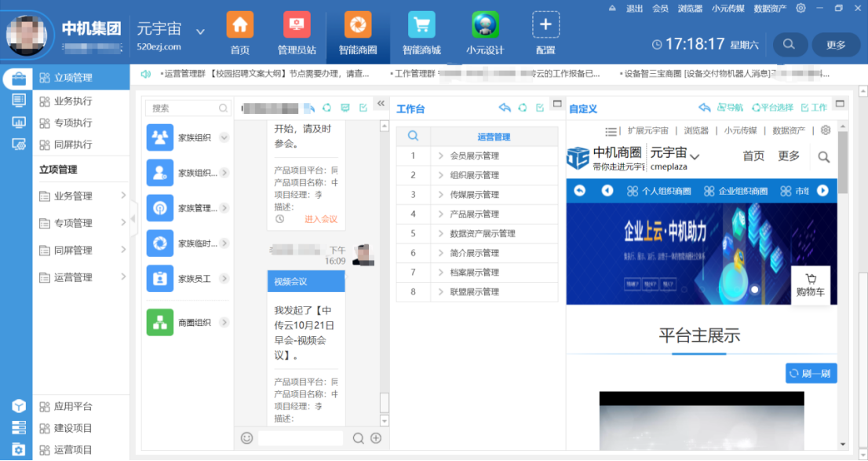Click the back arrow in 工作台 header
Screen dimensions: 868x461
pyautogui.click(x=505, y=108)
